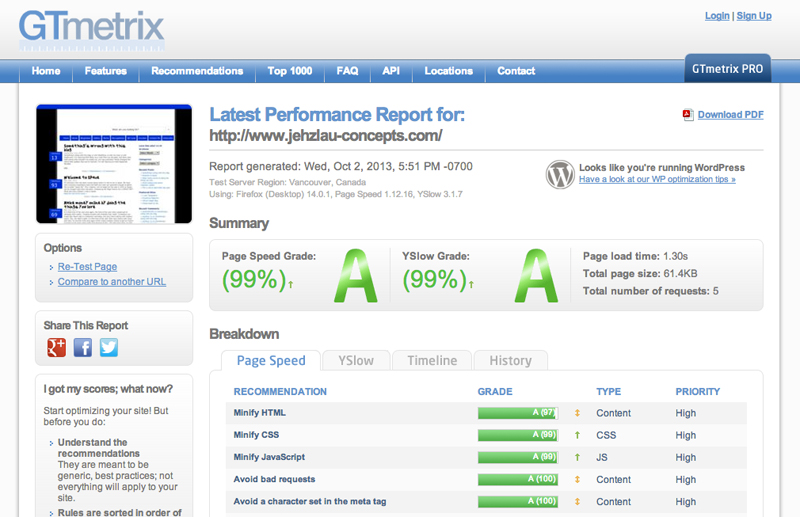The height and width of the screenshot is (517, 800).
Task: Open the Timeline tab
Action: 432,361
